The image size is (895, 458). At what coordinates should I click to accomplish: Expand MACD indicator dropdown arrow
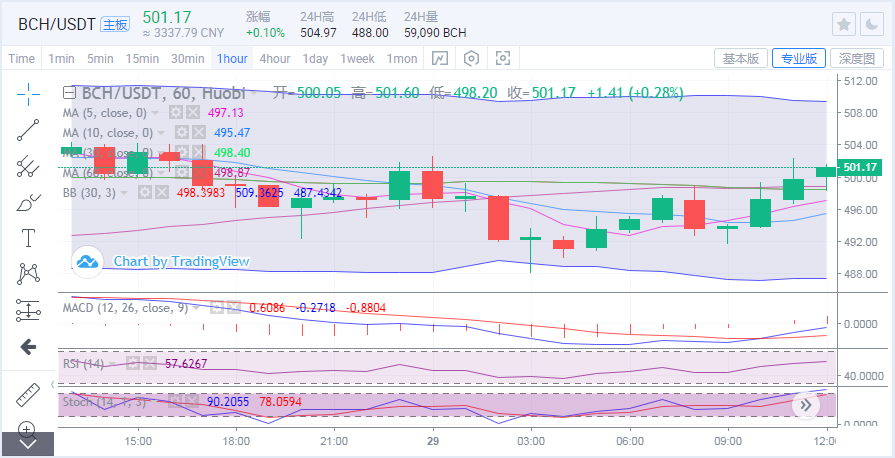196,308
